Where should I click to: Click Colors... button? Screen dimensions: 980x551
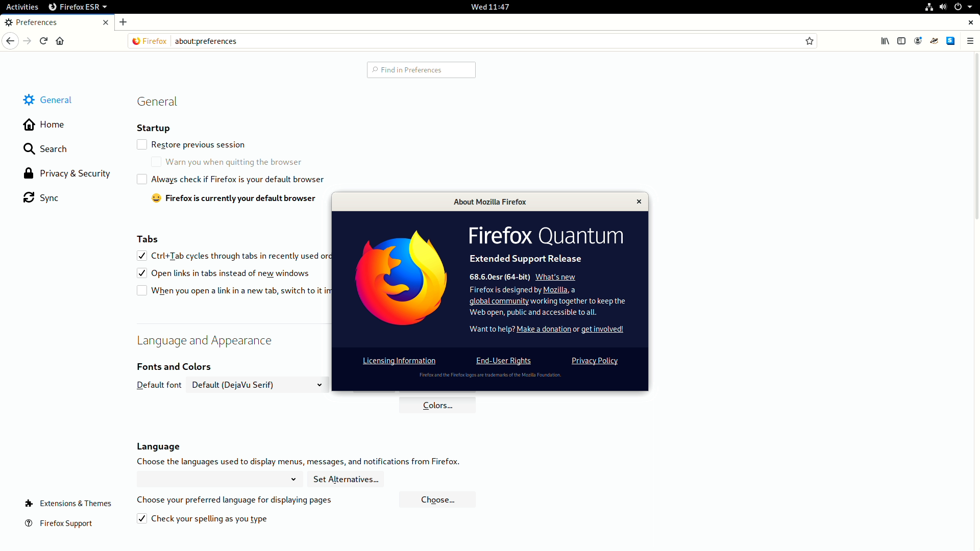click(x=437, y=405)
